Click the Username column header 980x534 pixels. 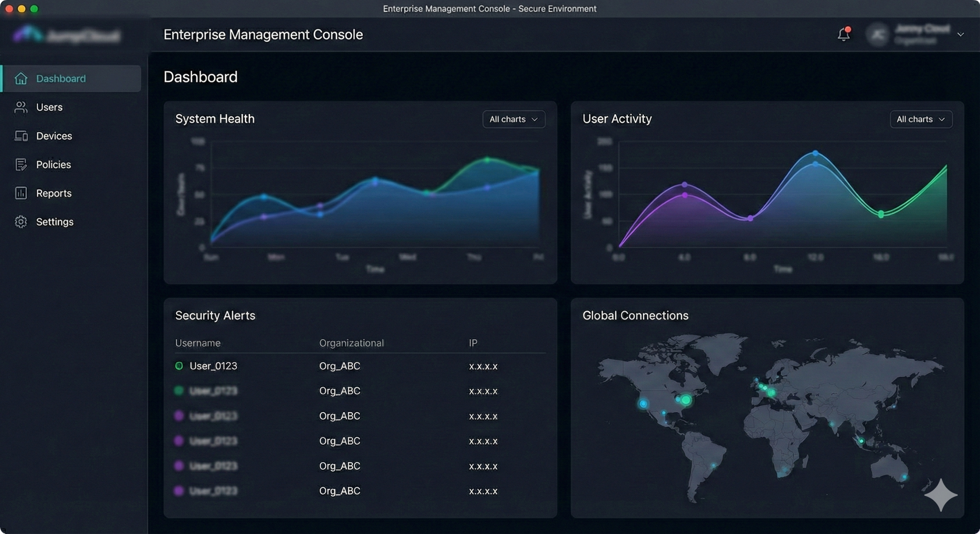click(x=198, y=343)
